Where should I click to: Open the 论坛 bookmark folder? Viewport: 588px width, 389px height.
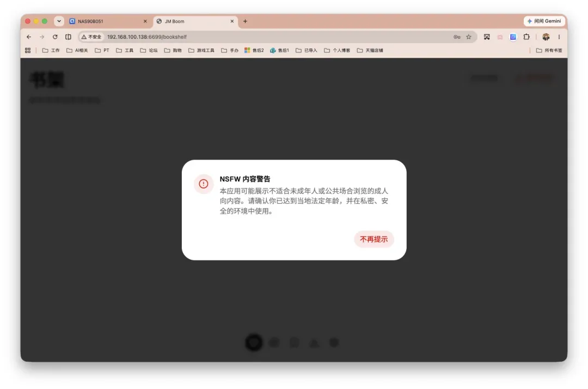point(149,50)
